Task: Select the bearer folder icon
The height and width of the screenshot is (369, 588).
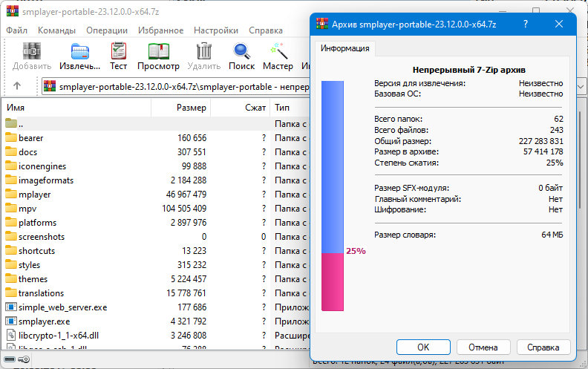Action: pyautogui.click(x=11, y=137)
